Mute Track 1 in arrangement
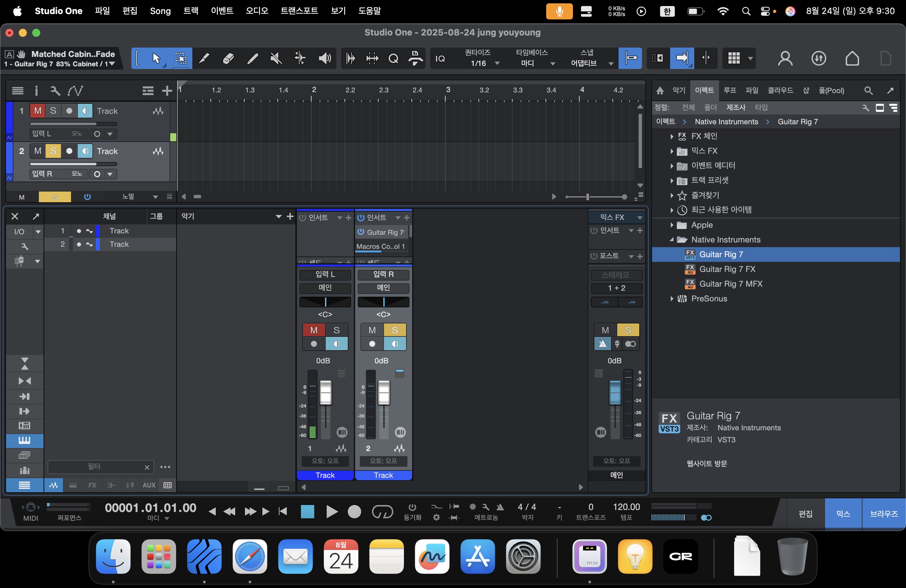 tap(37, 111)
